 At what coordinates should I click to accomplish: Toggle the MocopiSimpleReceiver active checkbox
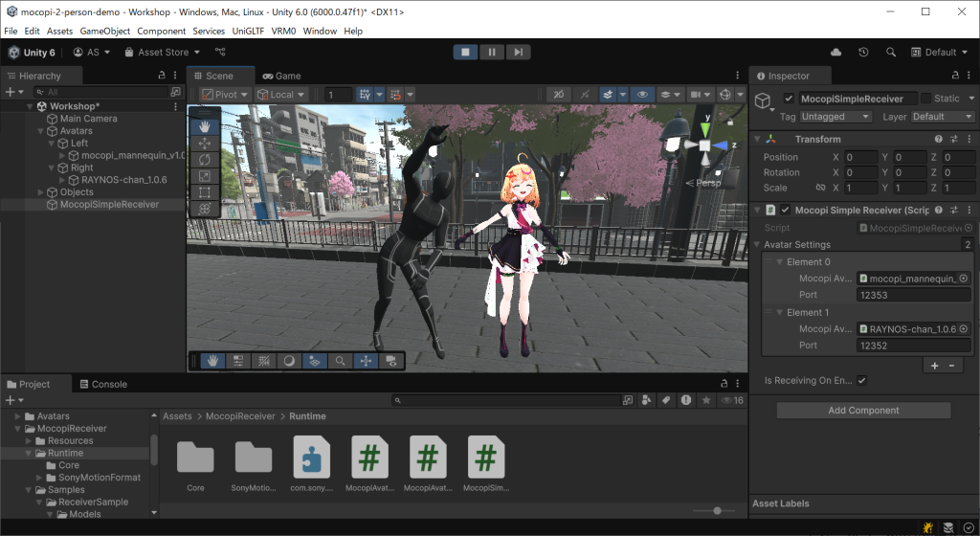point(789,99)
